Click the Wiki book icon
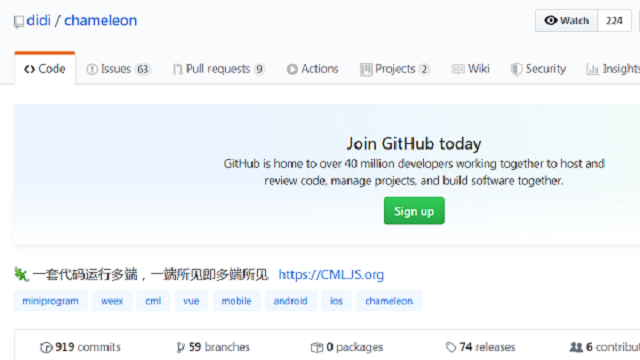640x360 pixels. [458, 69]
